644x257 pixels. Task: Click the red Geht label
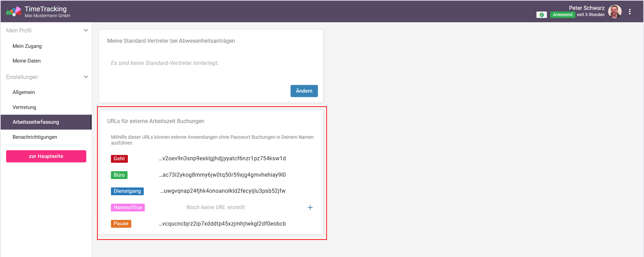119,159
